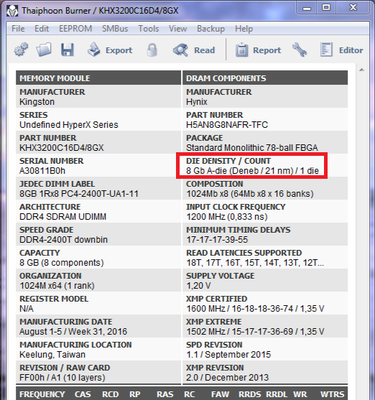
Task: Click the DRAM COMPONENTS section header
Action: (265, 78)
